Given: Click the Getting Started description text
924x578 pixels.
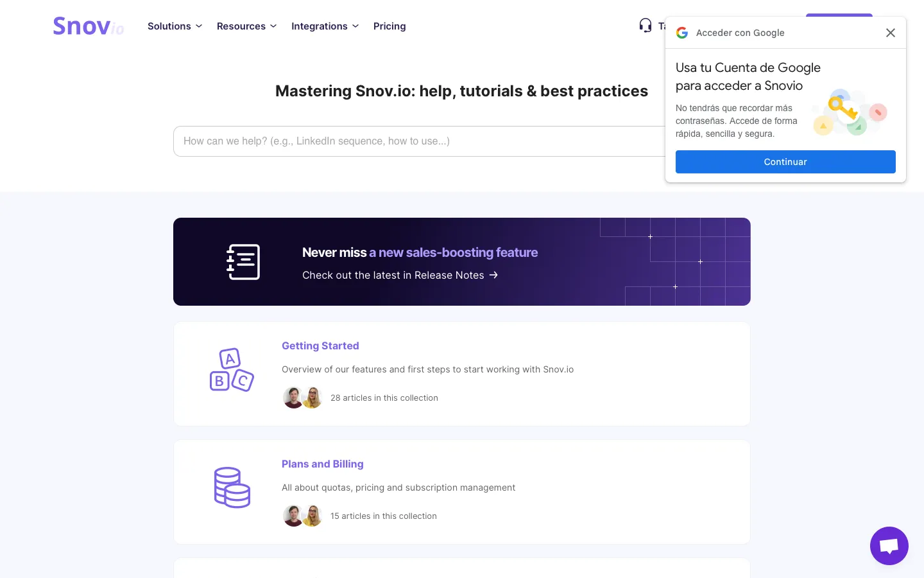Looking at the screenshot, I should (x=428, y=369).
